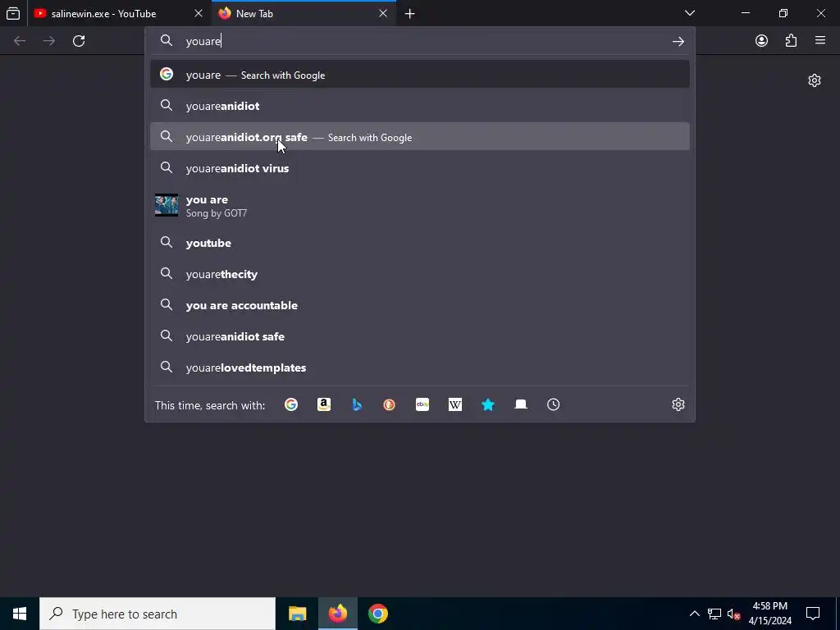The height and width of the screenshot is (630, 840).
Task: Choose the 'youtube' suggestion
Action: 420,243
